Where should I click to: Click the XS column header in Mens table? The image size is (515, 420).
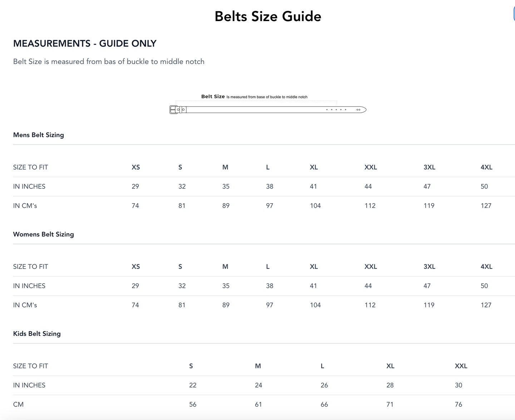(x=136, y=167)
